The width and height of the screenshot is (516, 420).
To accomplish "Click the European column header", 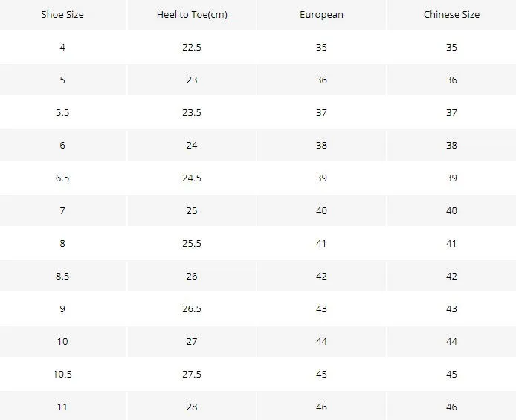I will [321, 15].
